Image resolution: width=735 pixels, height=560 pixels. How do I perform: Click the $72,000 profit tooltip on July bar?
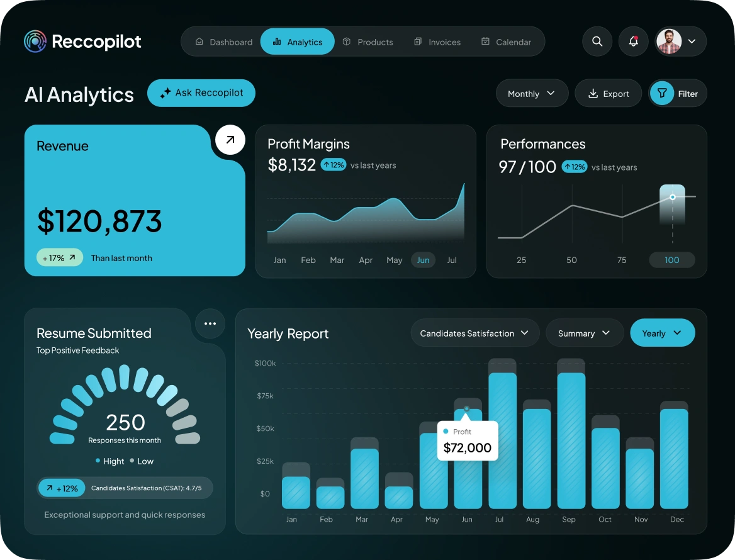[467, 440]
